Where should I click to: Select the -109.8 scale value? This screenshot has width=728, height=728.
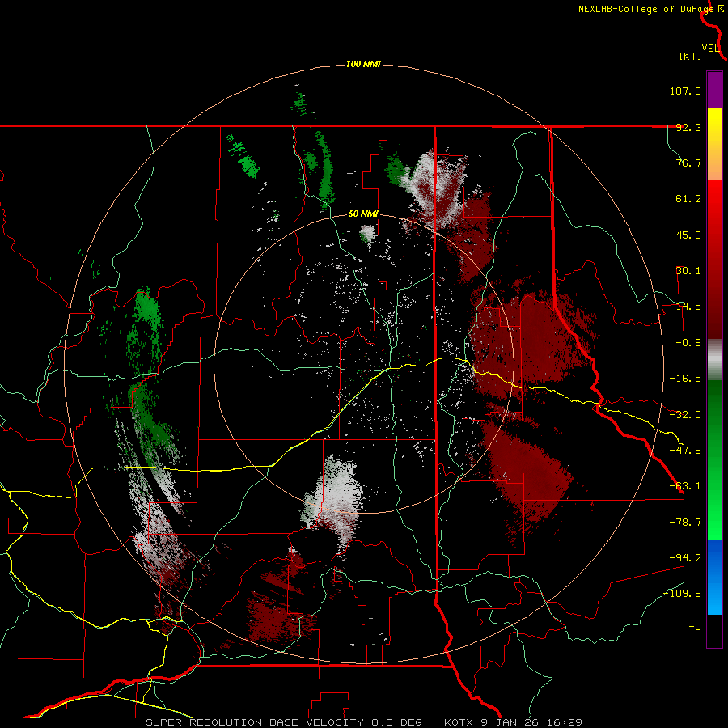click(683, 594)
